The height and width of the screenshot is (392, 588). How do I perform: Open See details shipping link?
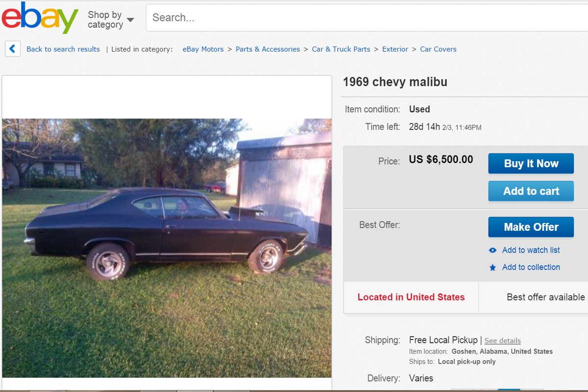503,341
